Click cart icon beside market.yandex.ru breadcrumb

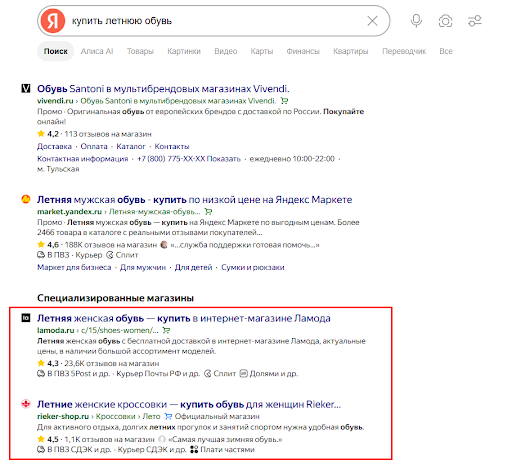click(x=208, y=212)
